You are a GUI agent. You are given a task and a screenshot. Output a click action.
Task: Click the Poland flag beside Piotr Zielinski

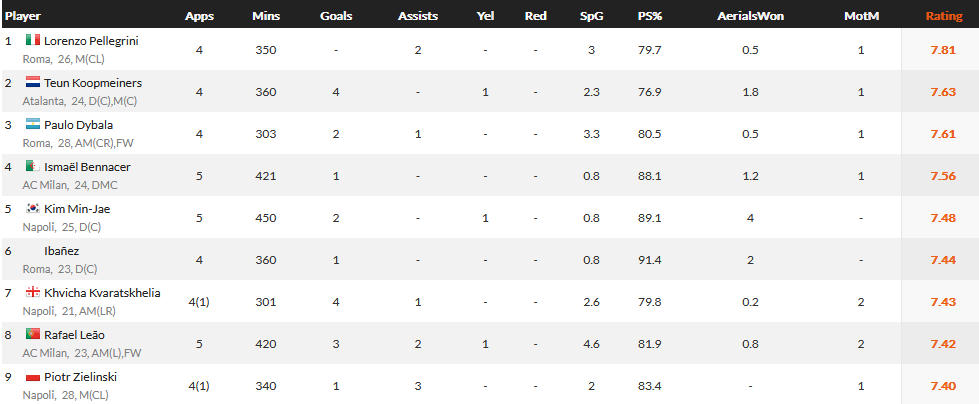33,377
